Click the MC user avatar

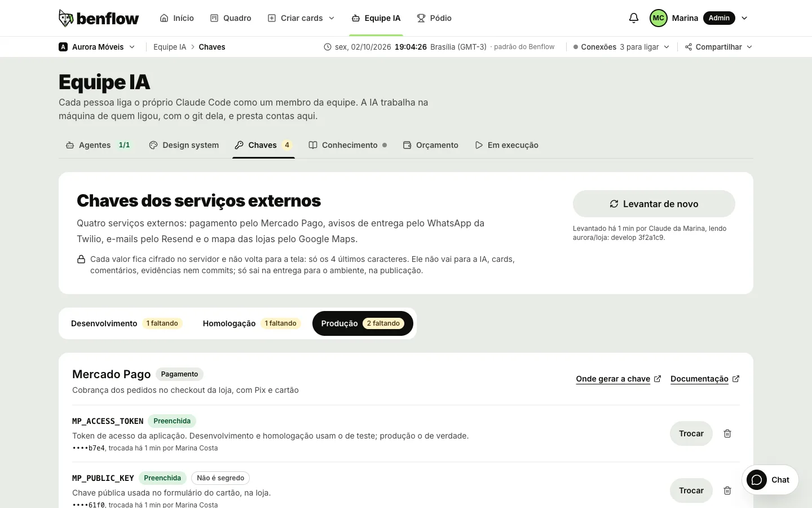tap(658, 18)
